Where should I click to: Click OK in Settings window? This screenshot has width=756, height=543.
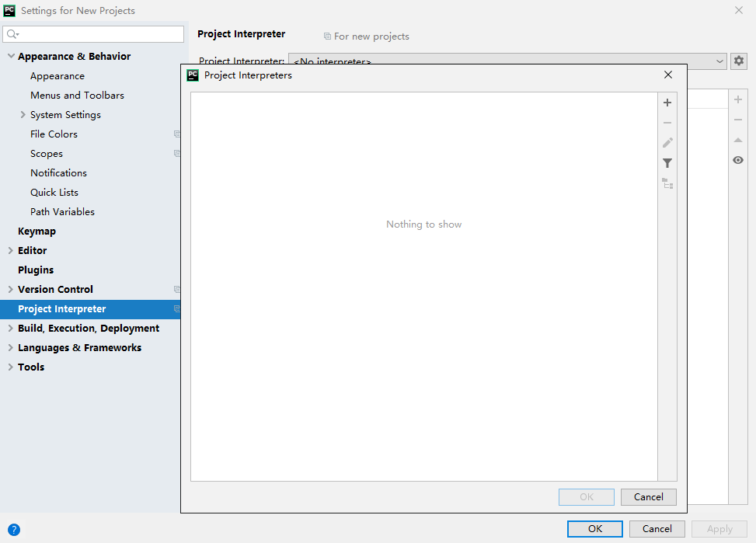[595, 529]
